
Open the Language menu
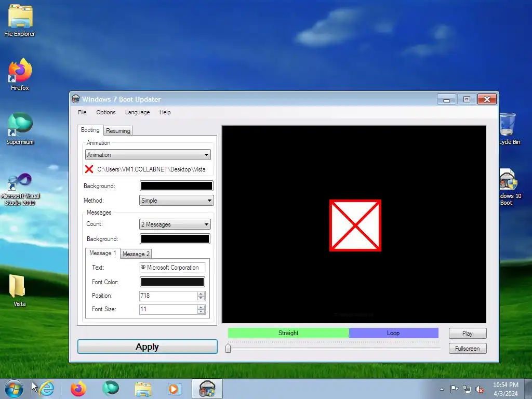point(137,112)
